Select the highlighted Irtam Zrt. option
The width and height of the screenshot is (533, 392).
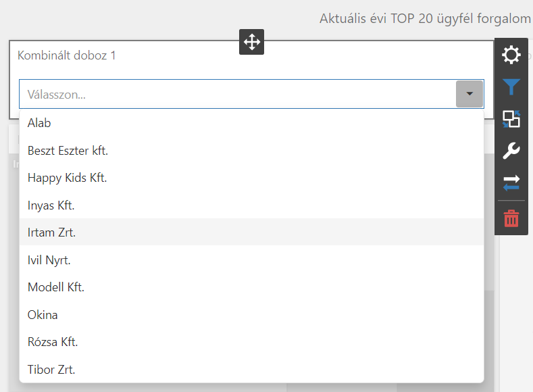pyautogui.click(x=51, y=232)
